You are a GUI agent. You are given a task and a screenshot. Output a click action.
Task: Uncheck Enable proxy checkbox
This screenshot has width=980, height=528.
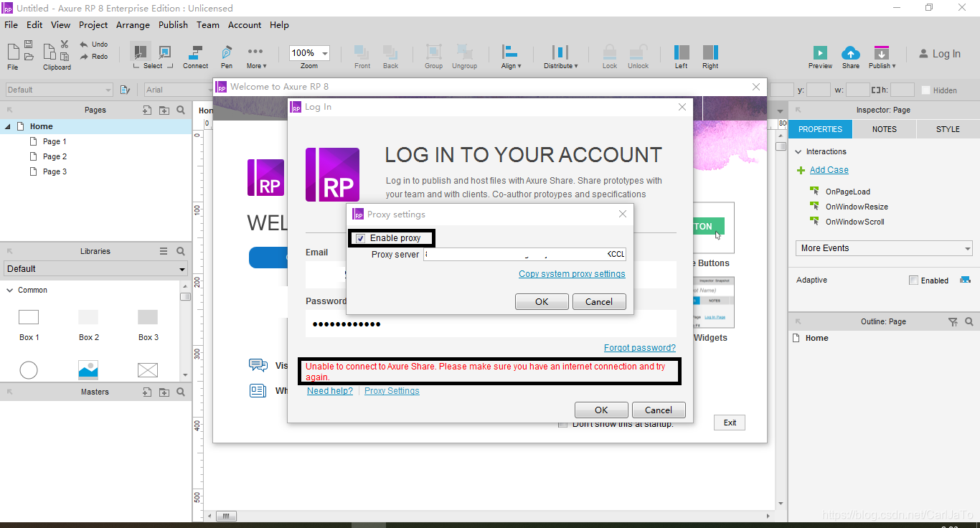[361, 238]
